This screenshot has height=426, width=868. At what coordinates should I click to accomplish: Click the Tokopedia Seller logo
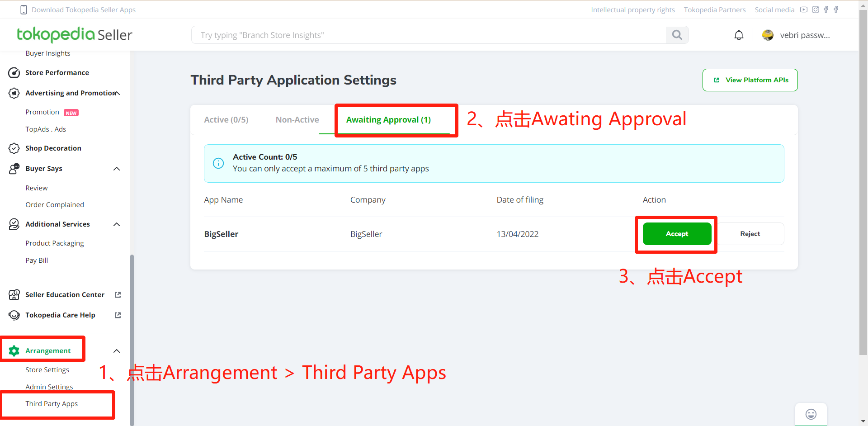click(75, 34)
